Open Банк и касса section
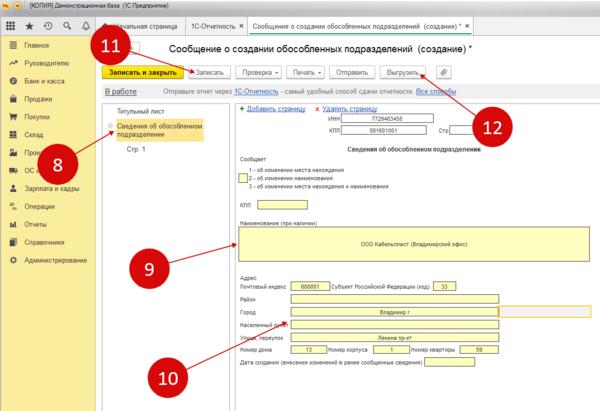The image size is (600, 411). 47,81
